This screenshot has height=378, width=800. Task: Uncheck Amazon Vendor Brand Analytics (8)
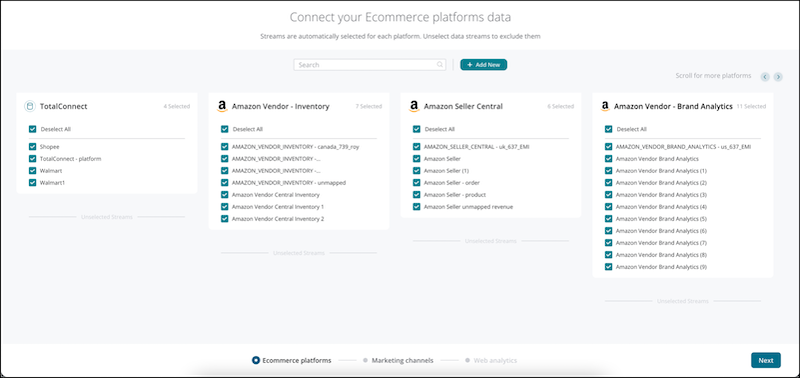(x=608, y=255)
